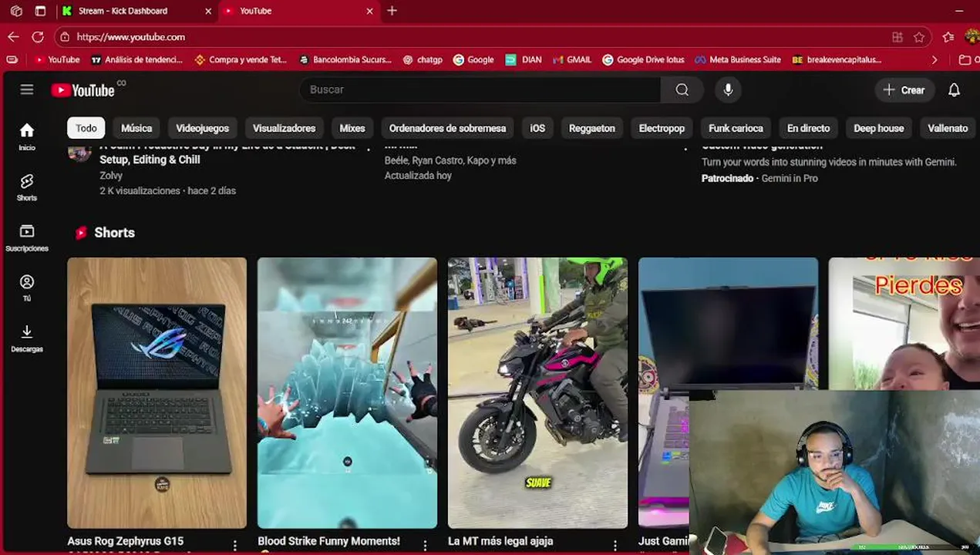Select the iOS filter chip
Image resolution: width=980 pixels, height=555 pixels.
[537, 128]
